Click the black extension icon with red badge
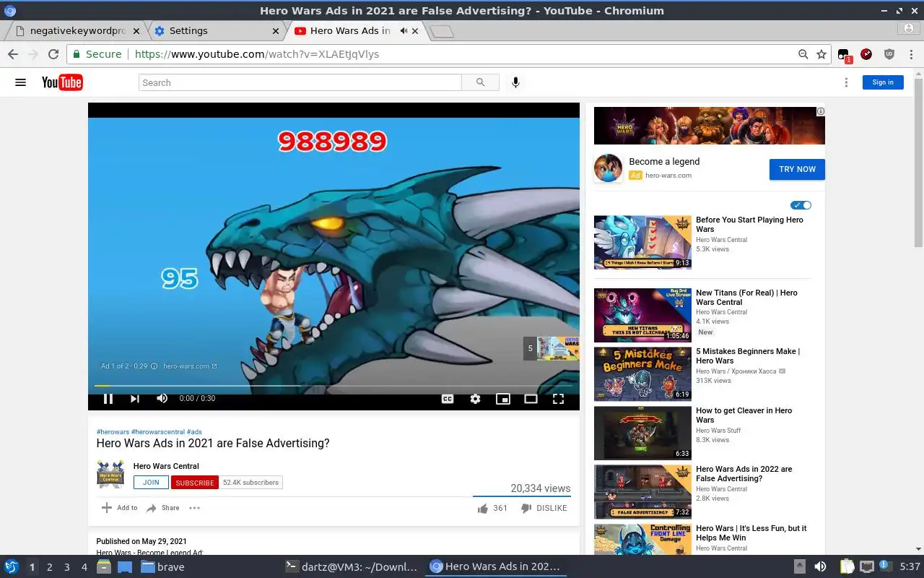 click(844, 55)
